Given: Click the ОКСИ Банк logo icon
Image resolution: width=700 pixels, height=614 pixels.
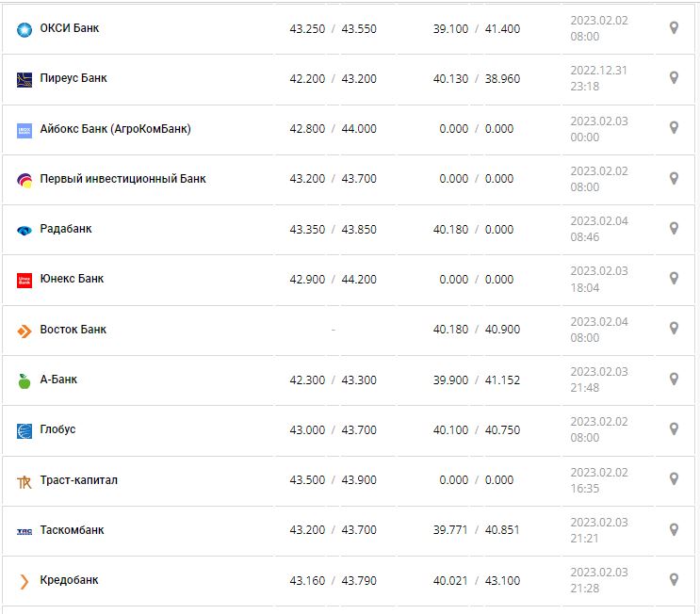Looking at the screenshot, I should pyautogui.click(x=24, y=29).
